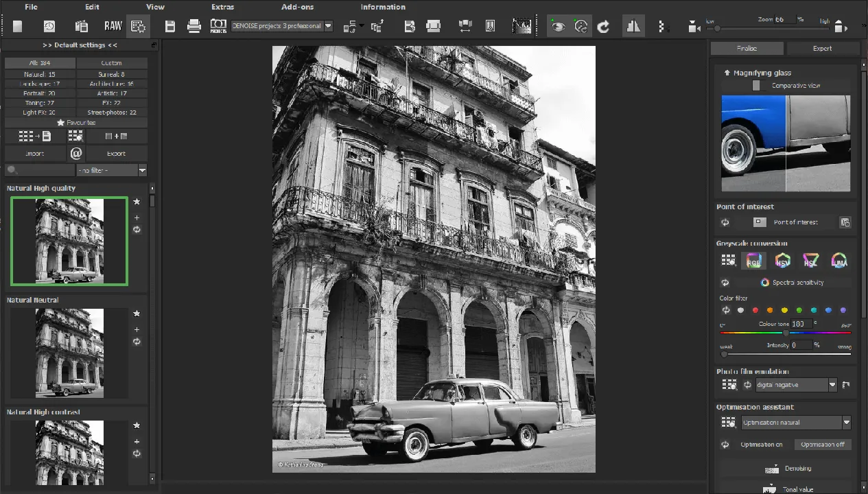The width and height of the screenshot is (868, 494).
Task: Select LUMA greyscale conversion mode
Action: click(838, 261)
